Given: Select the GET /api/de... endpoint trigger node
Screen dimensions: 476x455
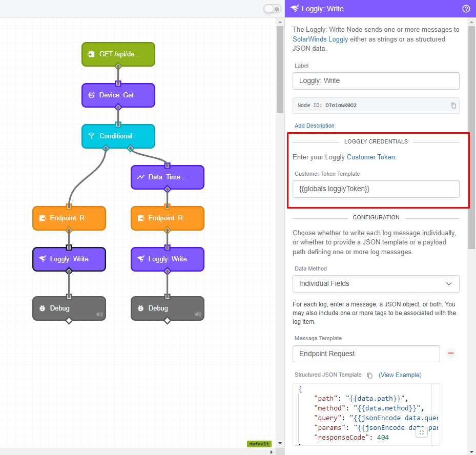Looking at the screenshot, I should click(118, 54).
